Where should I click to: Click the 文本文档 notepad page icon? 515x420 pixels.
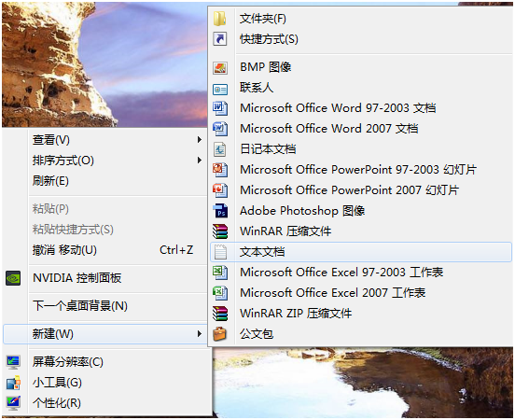[x=220, y=252]
